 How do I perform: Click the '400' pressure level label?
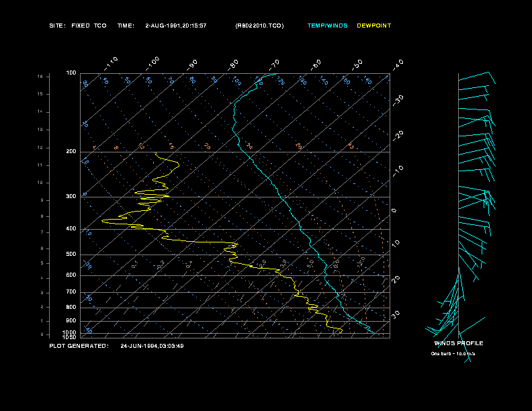71,229
